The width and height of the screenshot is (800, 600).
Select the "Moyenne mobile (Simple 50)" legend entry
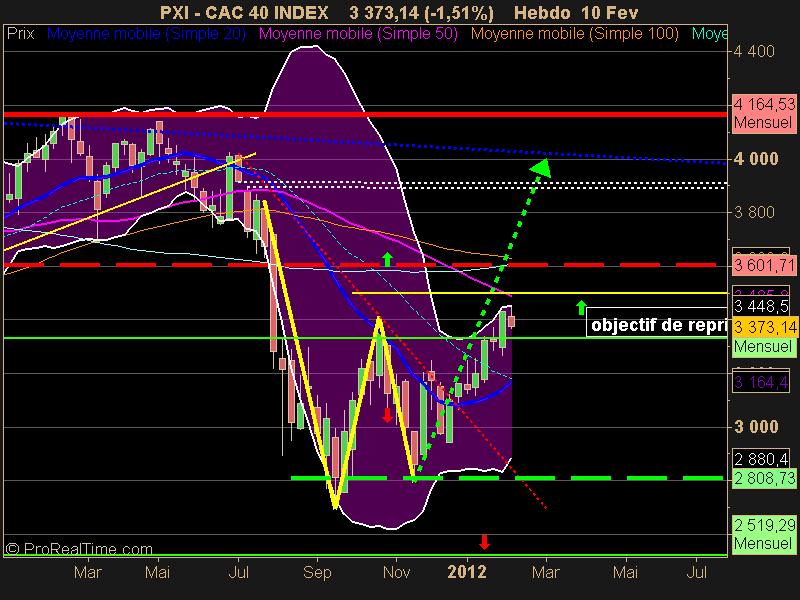click(358, 34)
